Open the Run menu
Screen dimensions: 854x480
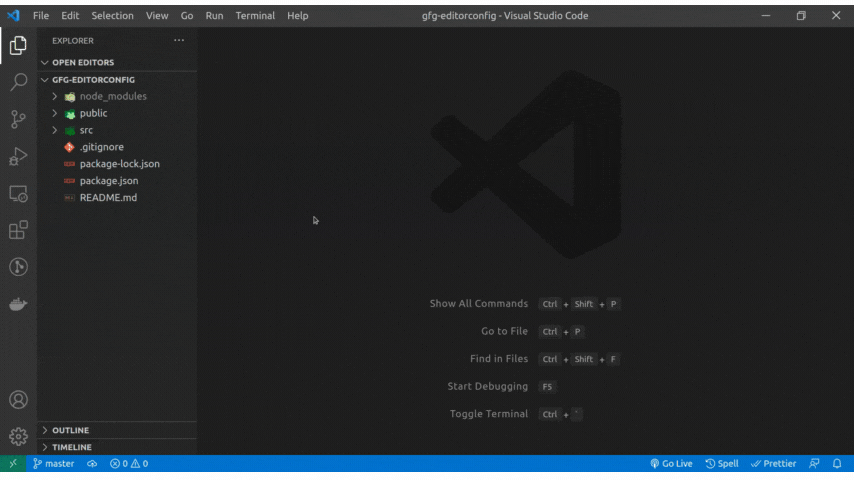tap(214, 16)
